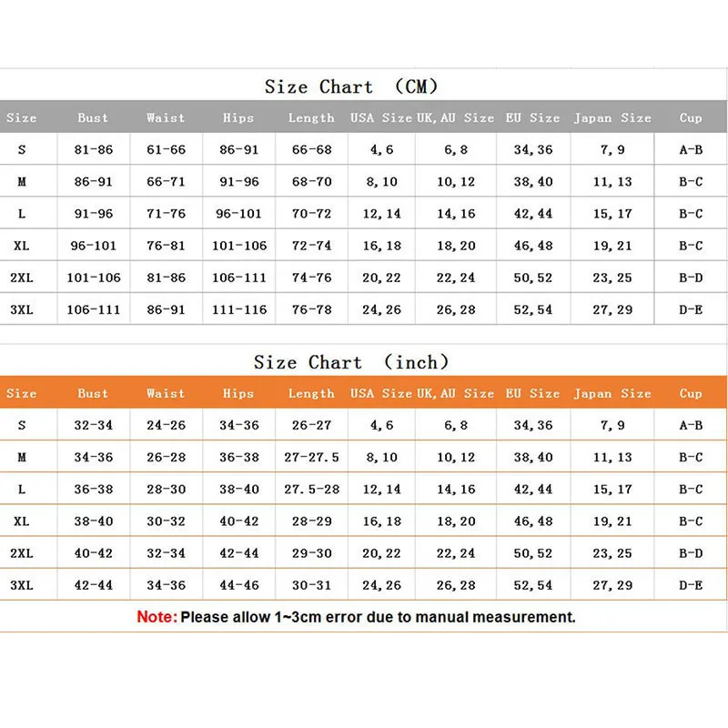This screenshot has width=728, height=728.
Task: Select the Cup header in the orange table
Action: 691,393
